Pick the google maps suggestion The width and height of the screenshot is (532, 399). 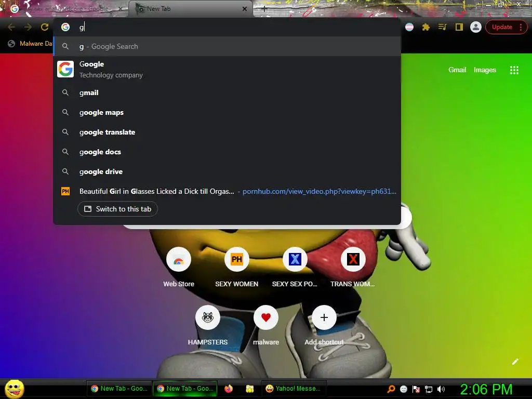coord(227,112)
